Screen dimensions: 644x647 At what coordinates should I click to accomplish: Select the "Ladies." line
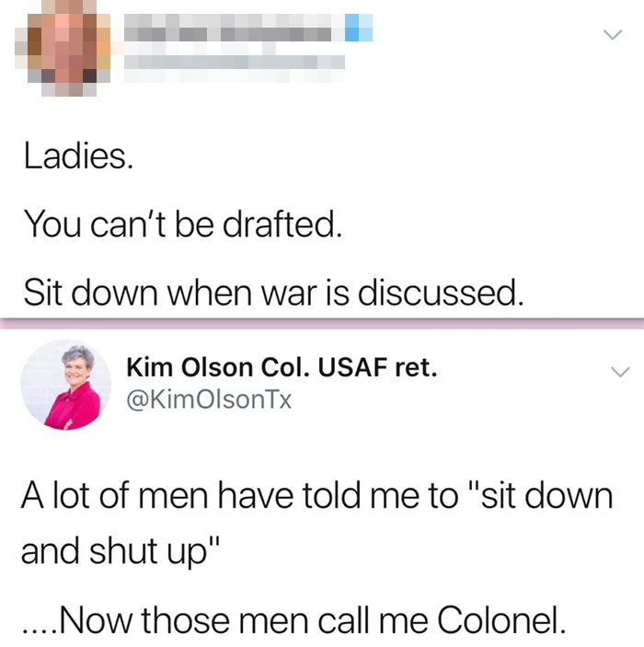click(x=78, y=156)
